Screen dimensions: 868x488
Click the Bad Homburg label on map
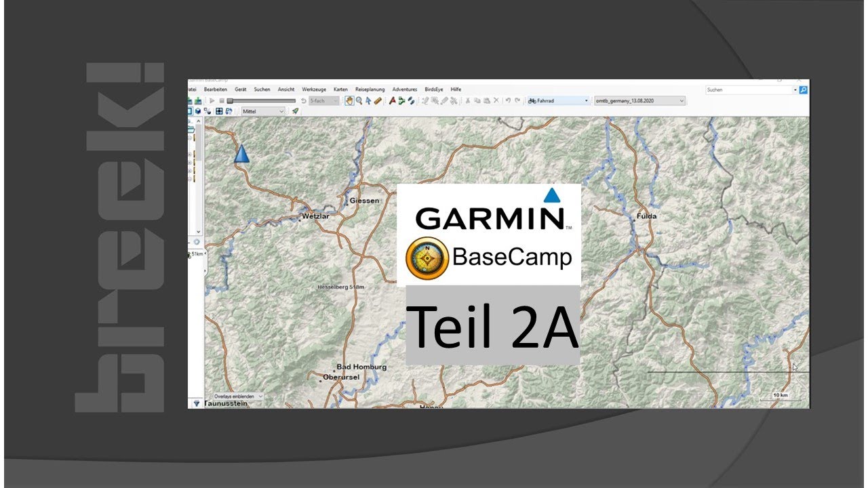click(361, 367)
